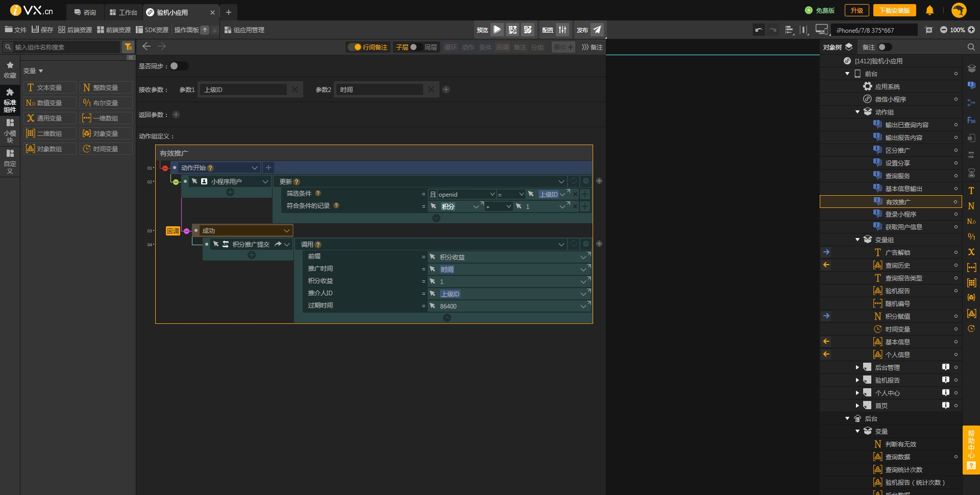Viewport: 980px width, 495px height.
Task: Add a return parameter with the plus icon
Action: tap(176, 114)
